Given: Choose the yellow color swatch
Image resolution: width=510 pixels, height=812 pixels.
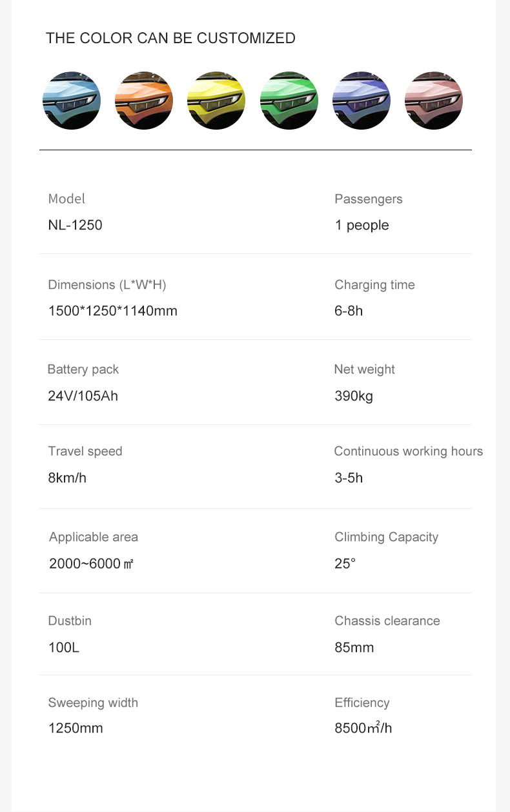Looking at the screenshot, I should [x=216, y=101].
